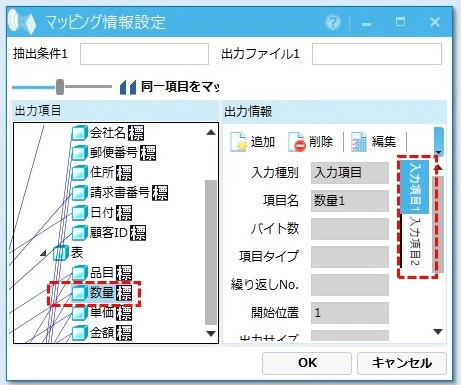Screen dimensions: 461x385
Task: Click the 標 badge next to 金額
Action: click(124, 333)
